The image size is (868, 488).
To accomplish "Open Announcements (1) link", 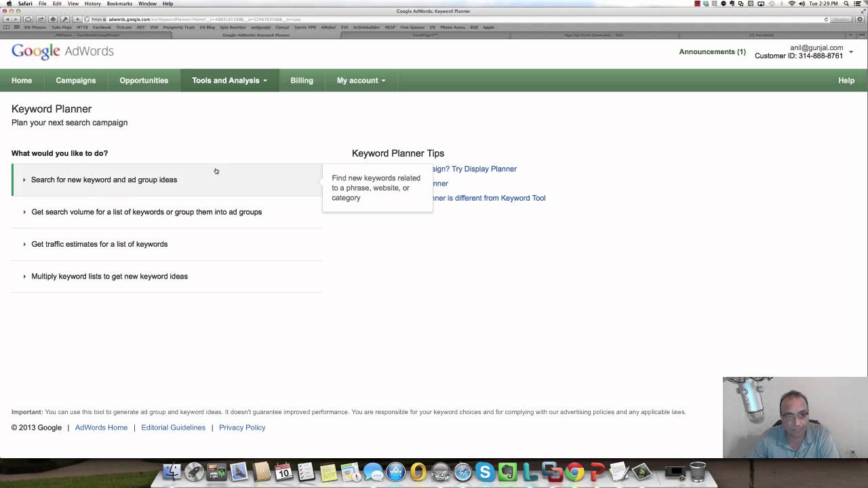I will pyautogui.click(x=712, y=52).
